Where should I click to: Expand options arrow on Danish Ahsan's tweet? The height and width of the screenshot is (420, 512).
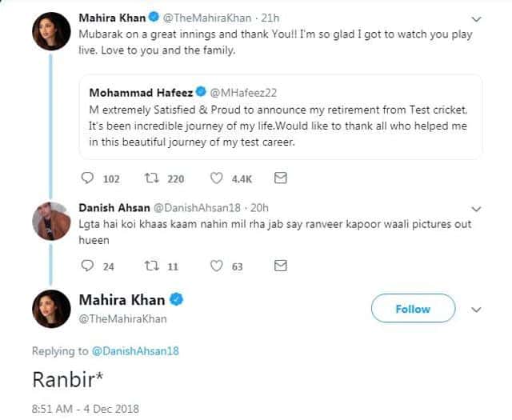point(478,206)
